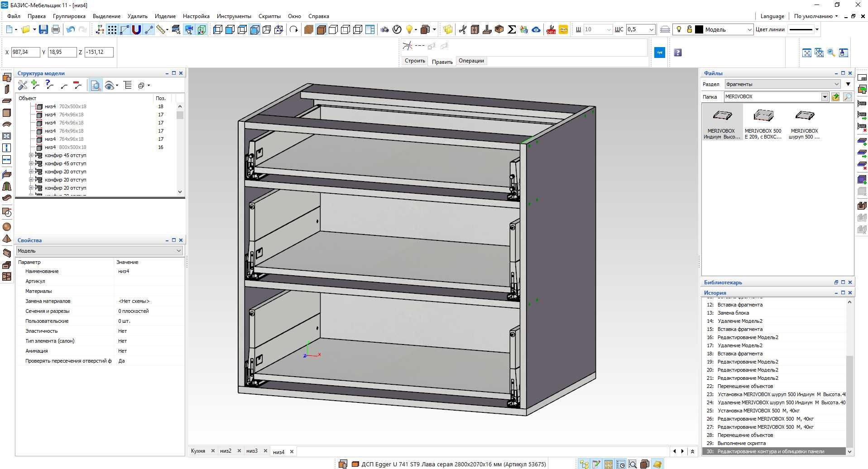
Task: Click the 'Строить' tab button
Action: (x=415, y=61)
